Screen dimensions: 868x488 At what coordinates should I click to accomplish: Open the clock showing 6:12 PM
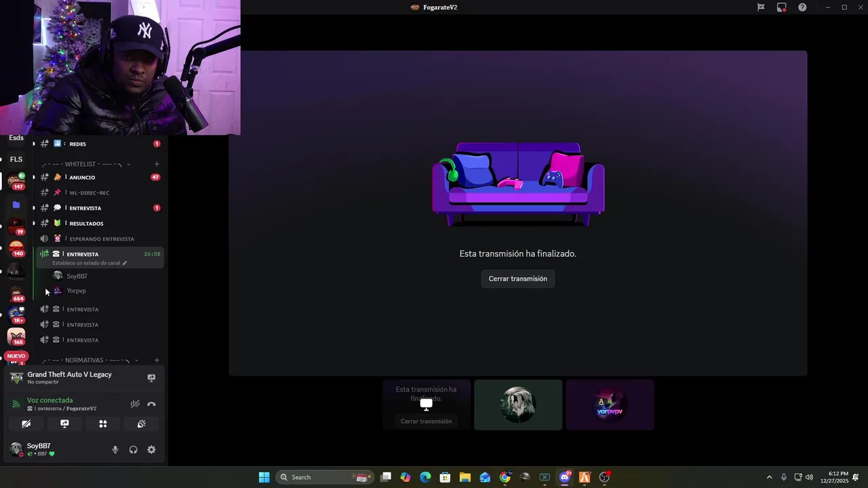(x=834, y=477)
